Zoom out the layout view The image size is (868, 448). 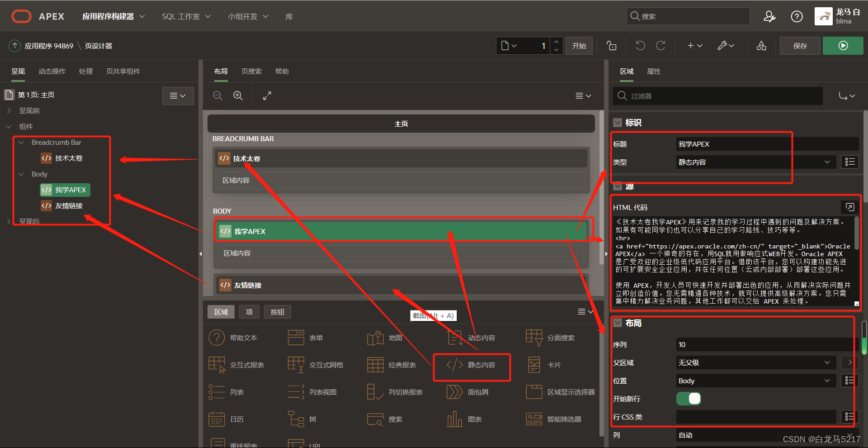pyautogui.click(x=217, y=95)
